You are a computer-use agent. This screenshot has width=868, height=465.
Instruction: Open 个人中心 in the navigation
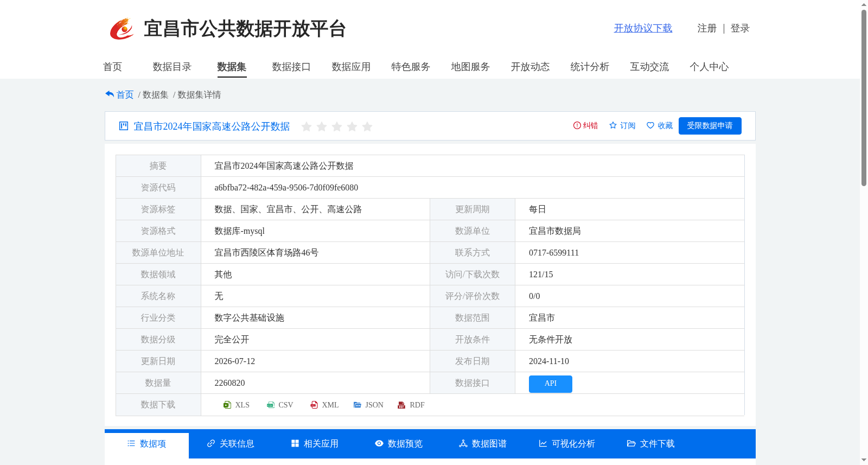709,67
